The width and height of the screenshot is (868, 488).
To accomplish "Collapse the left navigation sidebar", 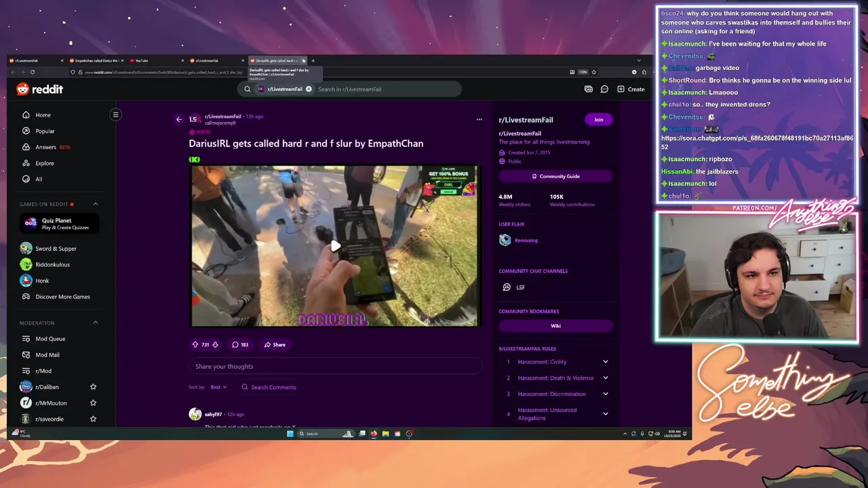I will click(x=115, y=115).
